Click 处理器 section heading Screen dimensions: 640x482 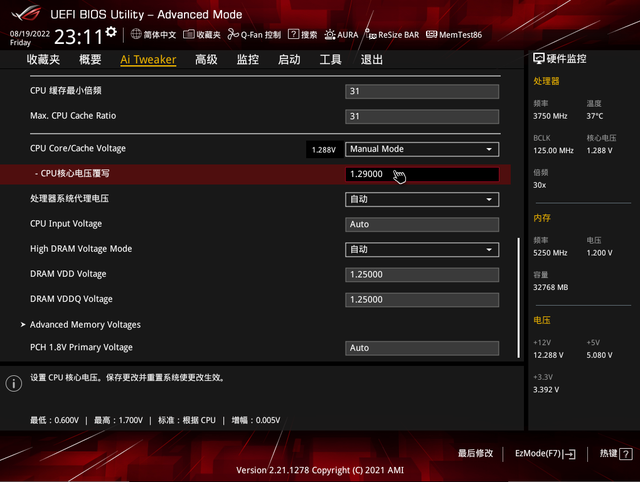546,81
